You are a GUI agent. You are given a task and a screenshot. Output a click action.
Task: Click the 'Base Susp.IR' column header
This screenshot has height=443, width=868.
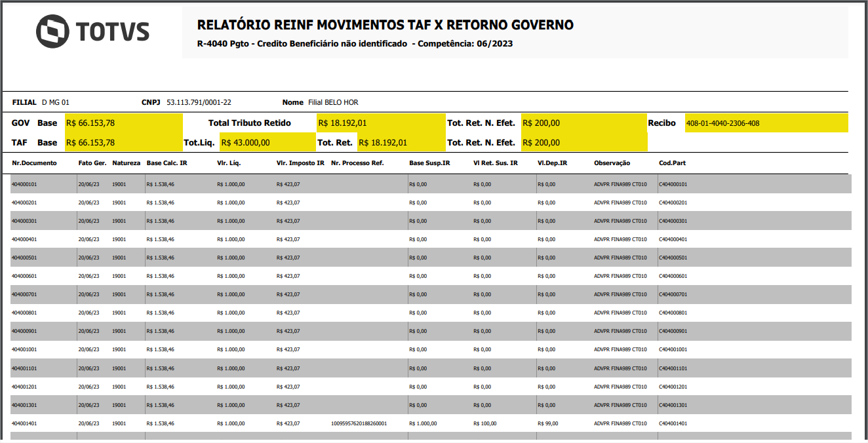429,163
